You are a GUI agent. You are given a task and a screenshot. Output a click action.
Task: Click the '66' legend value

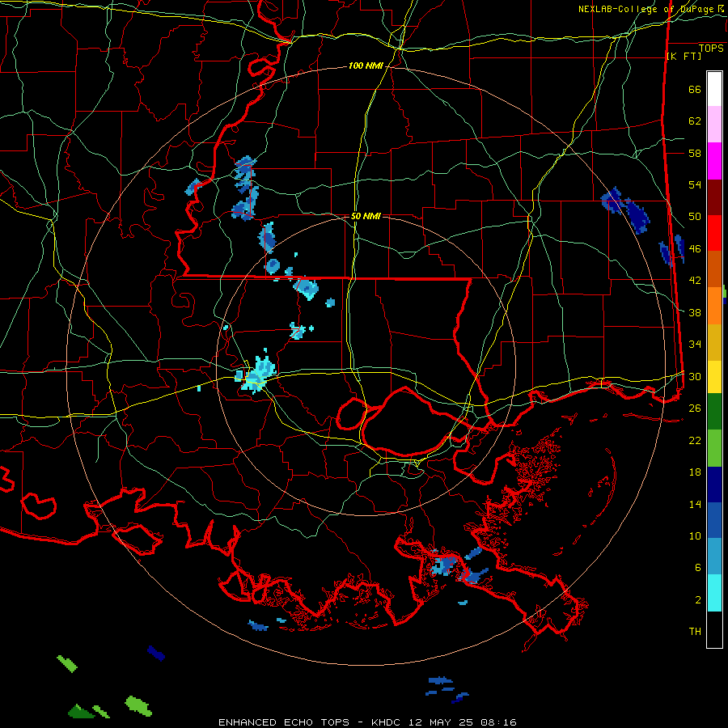pos(695,90)
